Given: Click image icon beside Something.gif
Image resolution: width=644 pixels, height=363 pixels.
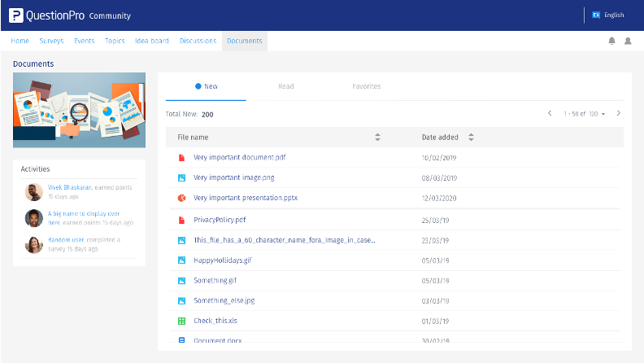Looking at the screenshot, I should point(181,280).
